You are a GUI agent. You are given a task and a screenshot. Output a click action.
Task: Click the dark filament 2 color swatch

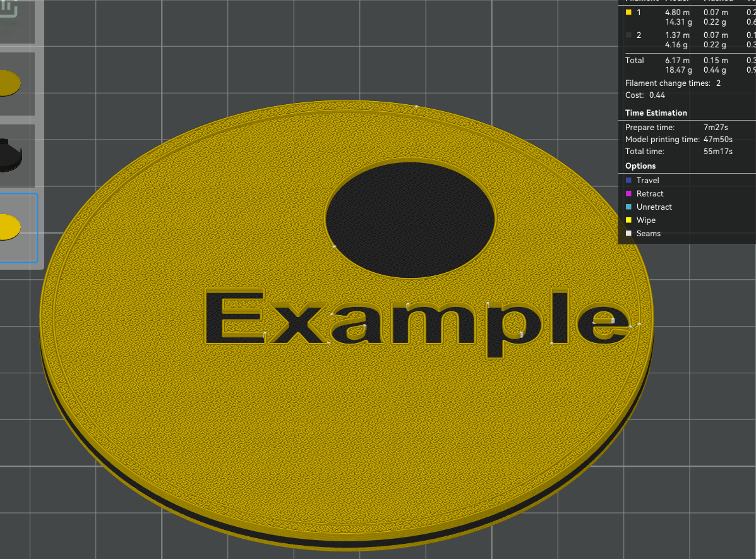(628, 35)
